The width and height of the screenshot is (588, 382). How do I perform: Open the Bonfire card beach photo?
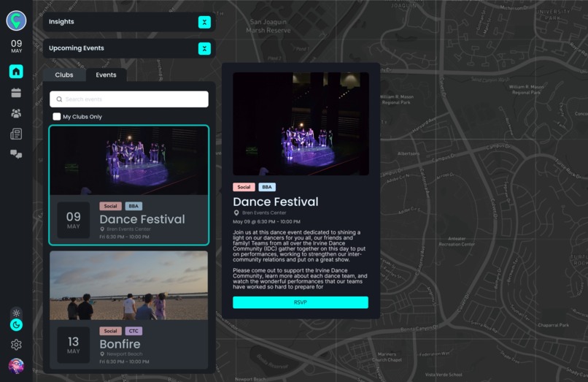pyautogui.click(x=129, y=286)
